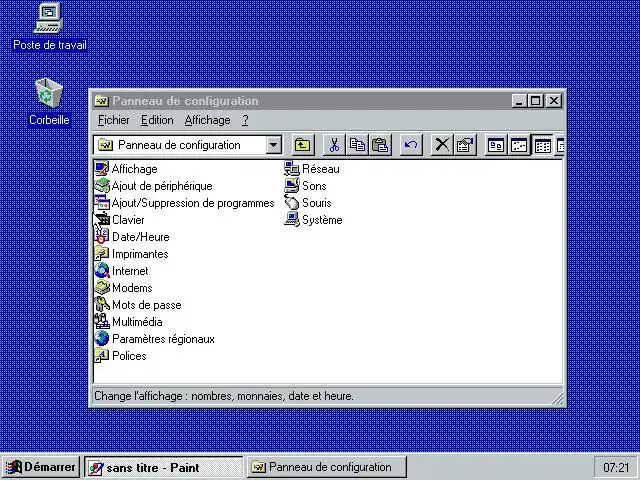Viewport: 640px width, 480px height.
Task: Select the Système computer icon
Action: tap(292, 220)
